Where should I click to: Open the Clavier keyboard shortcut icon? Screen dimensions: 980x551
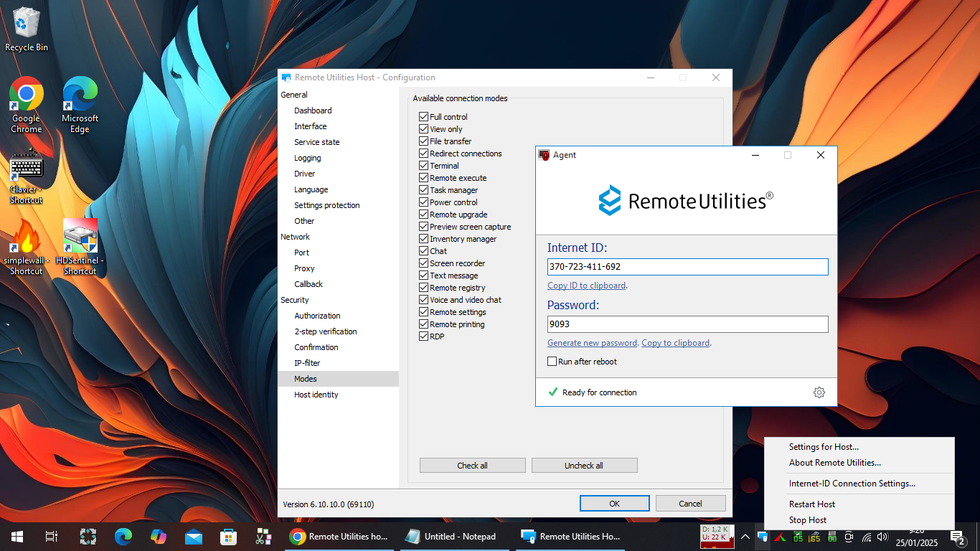point(27,176)
